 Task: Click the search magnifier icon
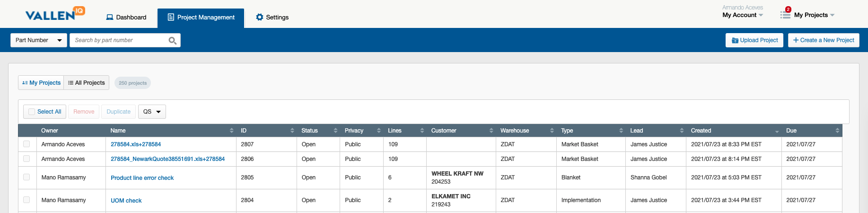tap(173, 41)
